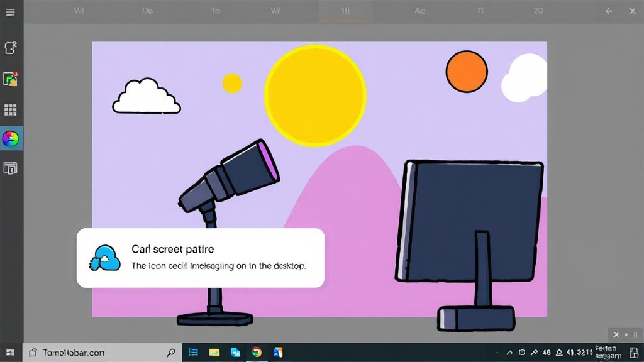Open the green sidebar icon with red badge
The image size is (644, 362).
pyautogui.click(x=11, y=79)
